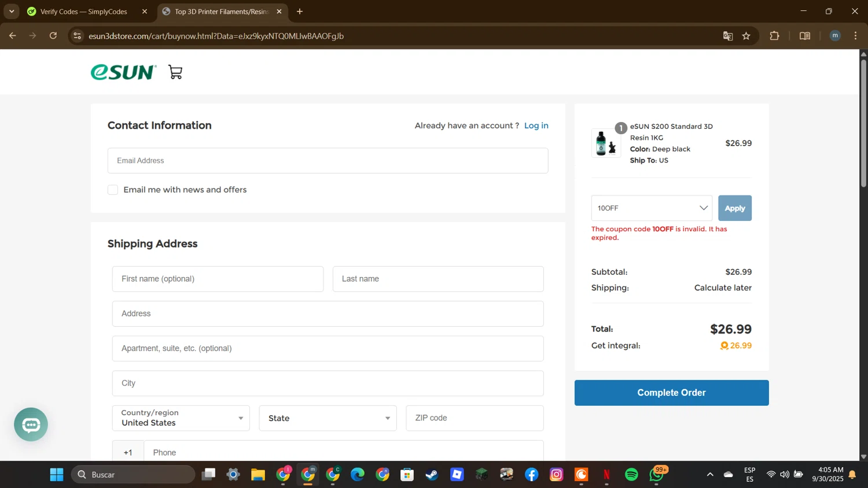Open the volume control in tray

tap(785, 475)
